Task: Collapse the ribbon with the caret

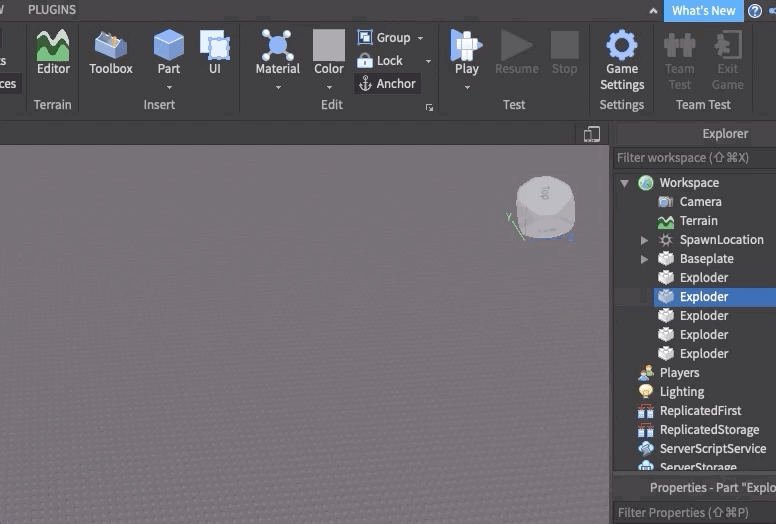Action: (x=653, y=11)
